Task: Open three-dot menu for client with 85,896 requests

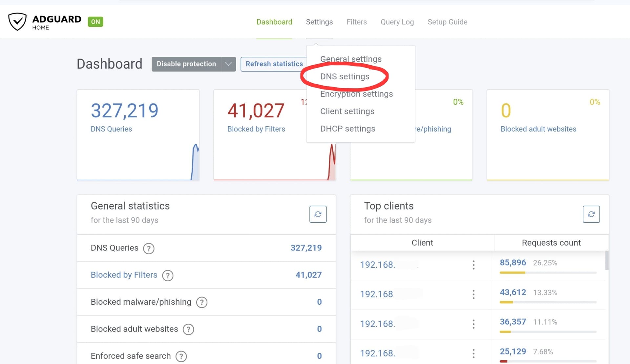Action: pyautogui.click(x=473, y=265)
